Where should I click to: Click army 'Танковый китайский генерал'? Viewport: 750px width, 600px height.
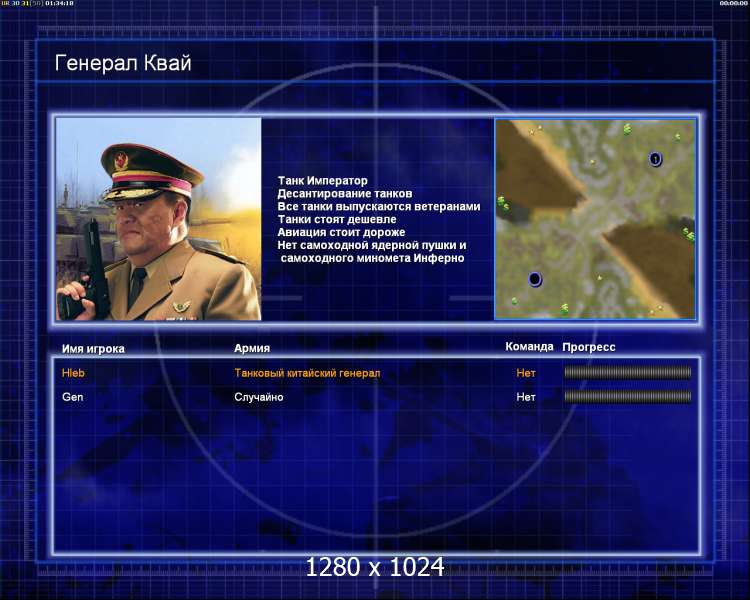coord(307,373)
